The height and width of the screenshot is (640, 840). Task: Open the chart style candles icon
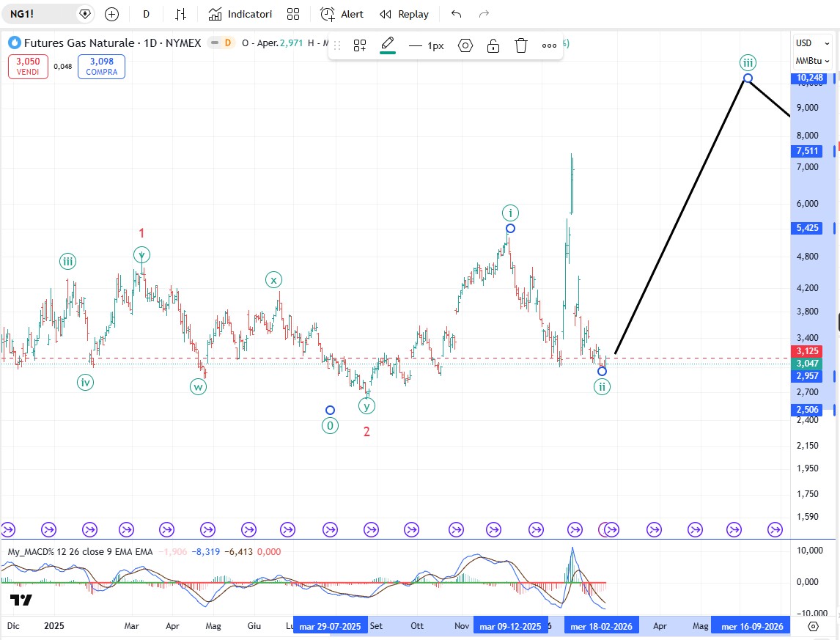pos(180,14)
